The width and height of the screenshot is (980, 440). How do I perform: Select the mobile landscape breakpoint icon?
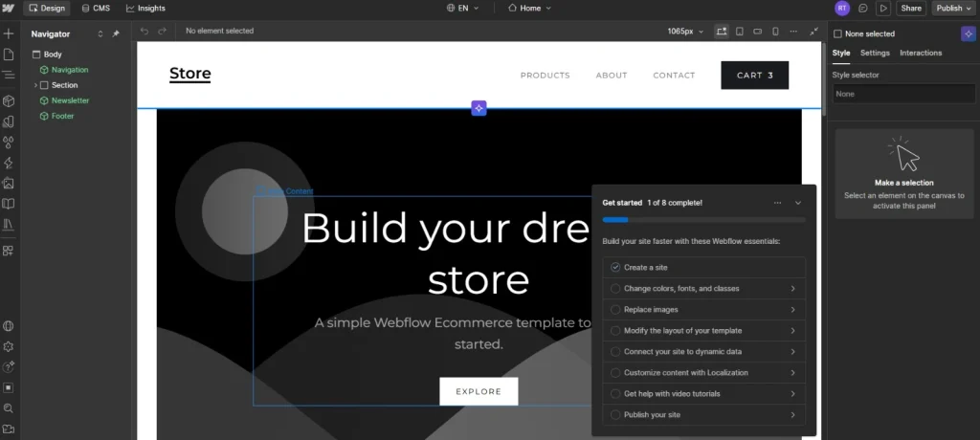[758, 32]
